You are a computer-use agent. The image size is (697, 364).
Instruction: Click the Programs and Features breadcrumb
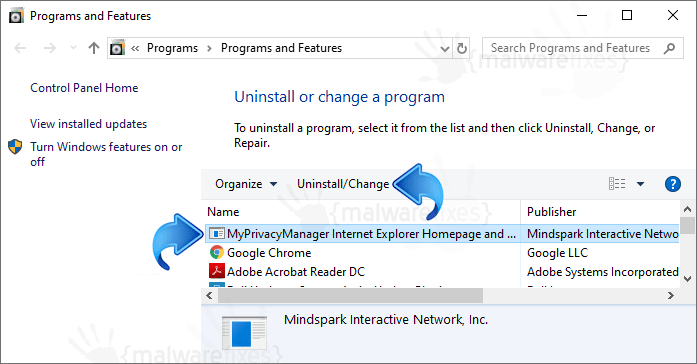pyautogui.click(x=281, y=48)
